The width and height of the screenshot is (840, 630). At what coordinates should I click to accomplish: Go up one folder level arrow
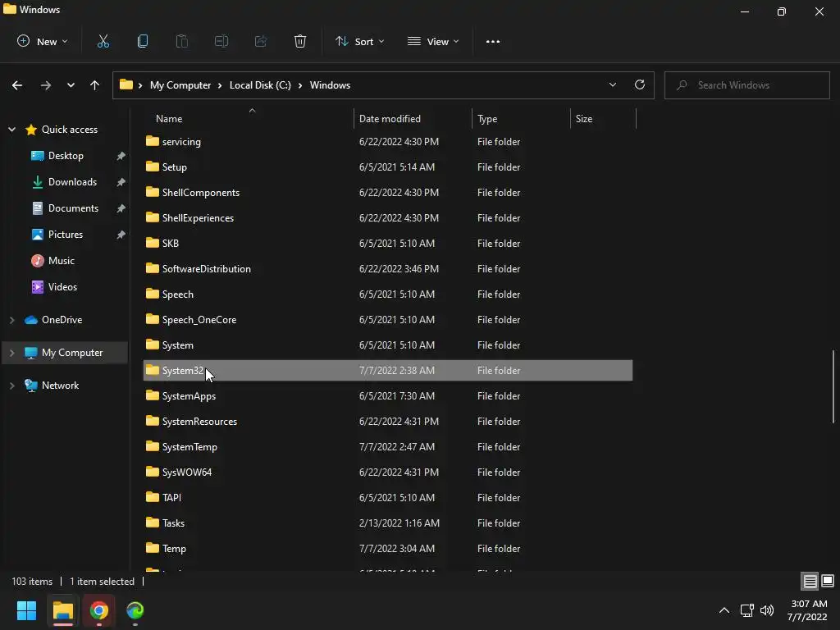95,85
